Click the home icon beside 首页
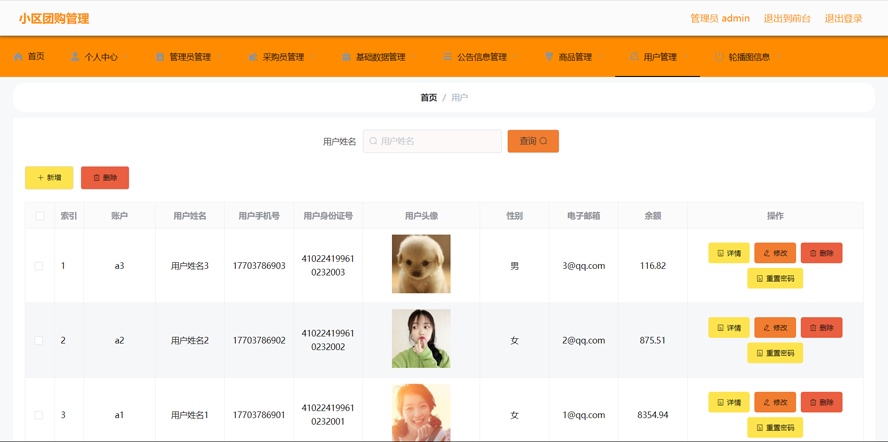The height and width of the screenshot is (442, 888). tap(18, 57)
